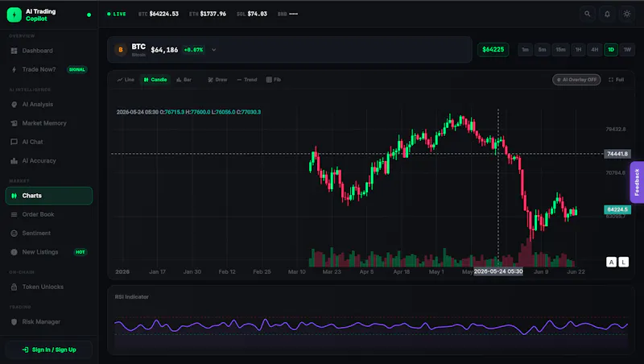Click the Jun 22 date axis label
Viewport: 644px width, 364px height.
pos(576,272)
